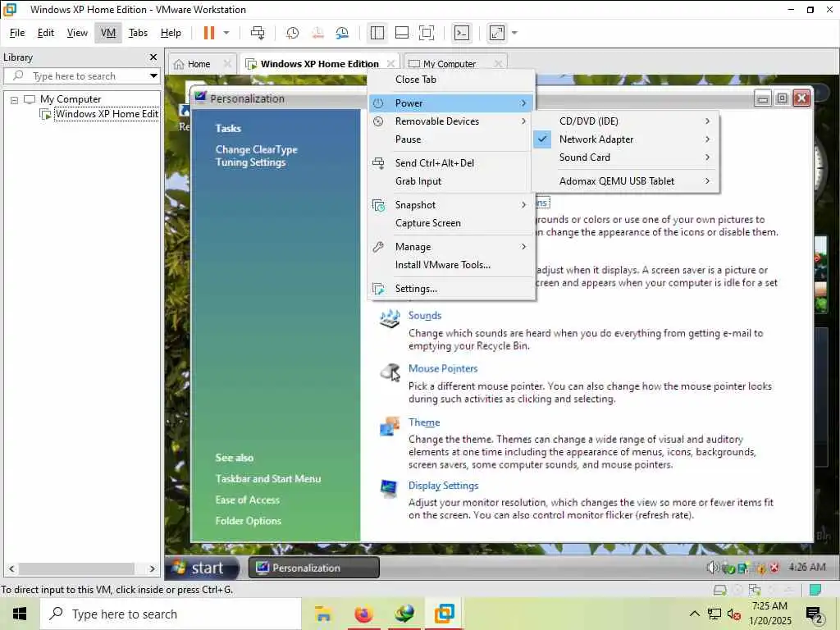The height and width of the screenshot is (630, 840).
Task: Click the Revert to Snapshot toolbar icon
Action: point(317,33)
